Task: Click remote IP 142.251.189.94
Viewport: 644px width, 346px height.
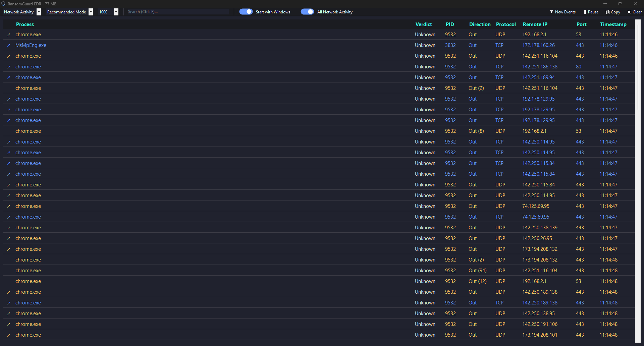Action: [x=538, y=77]
